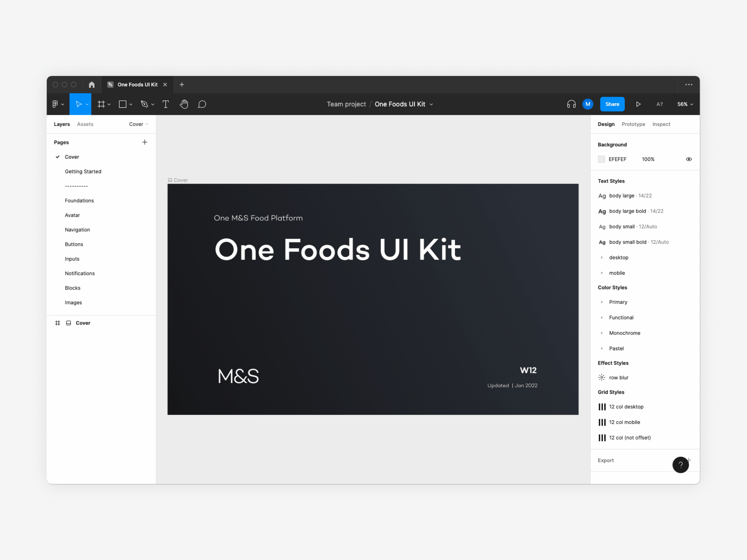Close the One Foods UI Kit tab
747x560 pixels.
[x=165, y=84]
